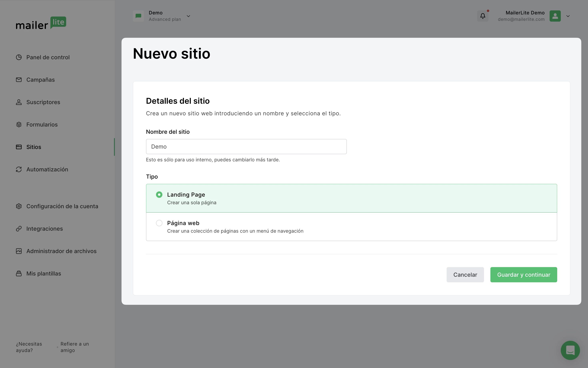This screenshot has width=588, height=368.
Task: Click the uso interno helper text
Action: [x=213, y=160]
